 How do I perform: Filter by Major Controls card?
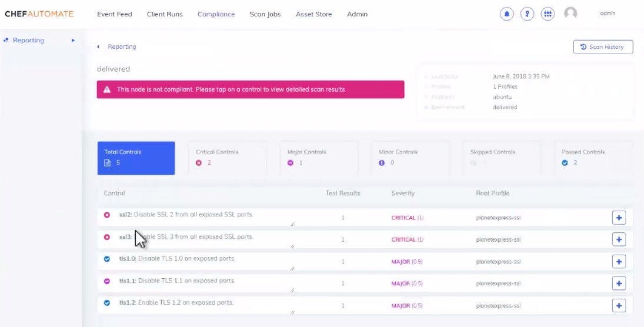[319, 158]
